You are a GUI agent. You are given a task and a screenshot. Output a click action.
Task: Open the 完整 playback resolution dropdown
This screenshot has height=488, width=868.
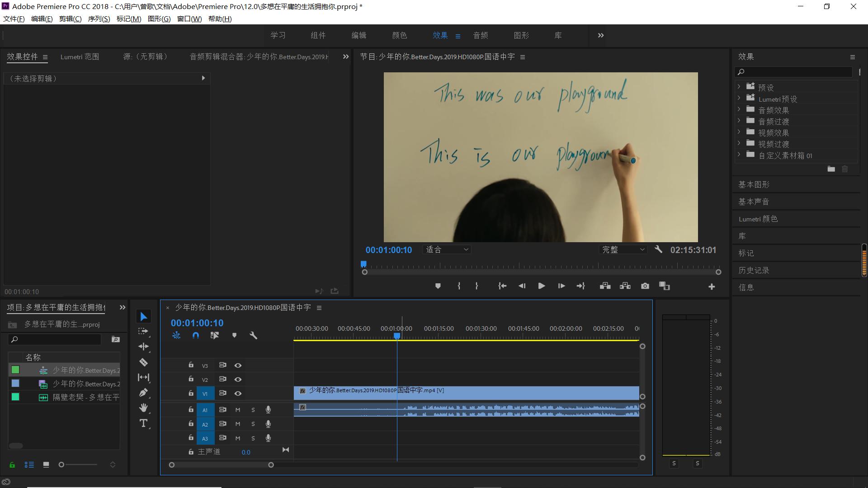623,249
